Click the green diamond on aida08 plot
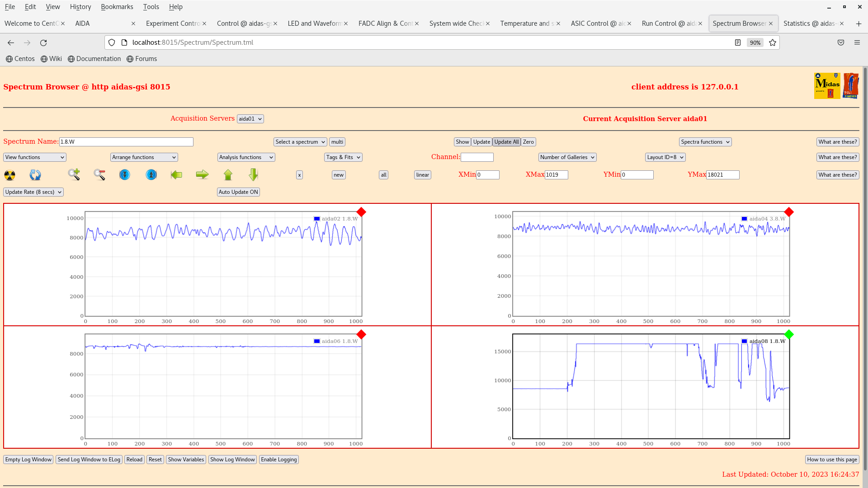Image resolution: width=868 pixels, height=488 pixels. coord(789,334)
